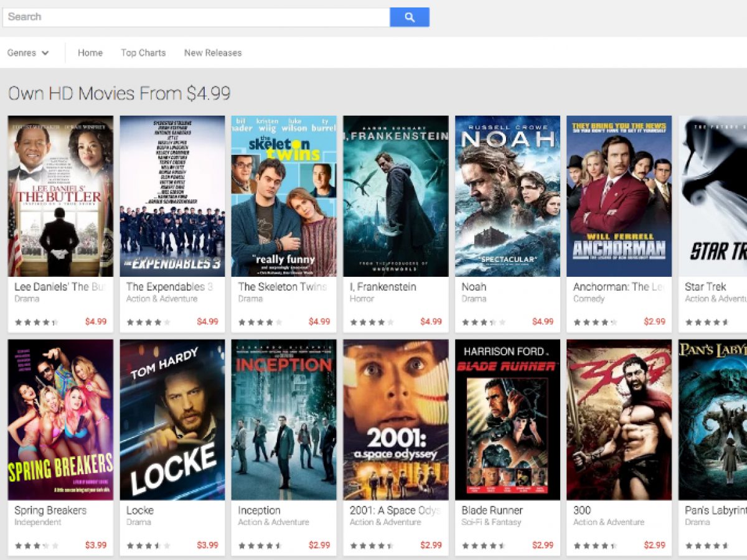
Task: Open The Skeleton Twins poster
Action: (284, 196)
